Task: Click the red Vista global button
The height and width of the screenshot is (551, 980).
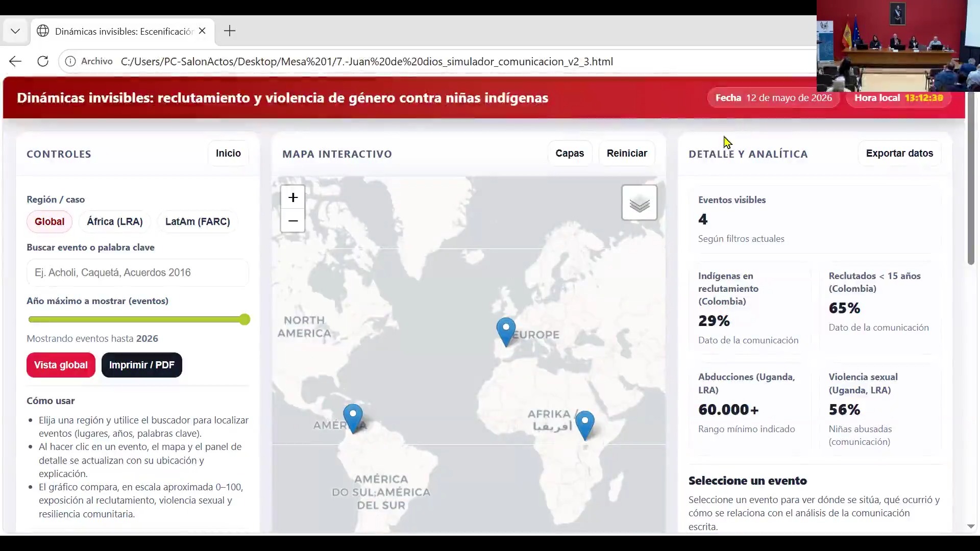Action: pyautogui.click(x=61, y=365)
